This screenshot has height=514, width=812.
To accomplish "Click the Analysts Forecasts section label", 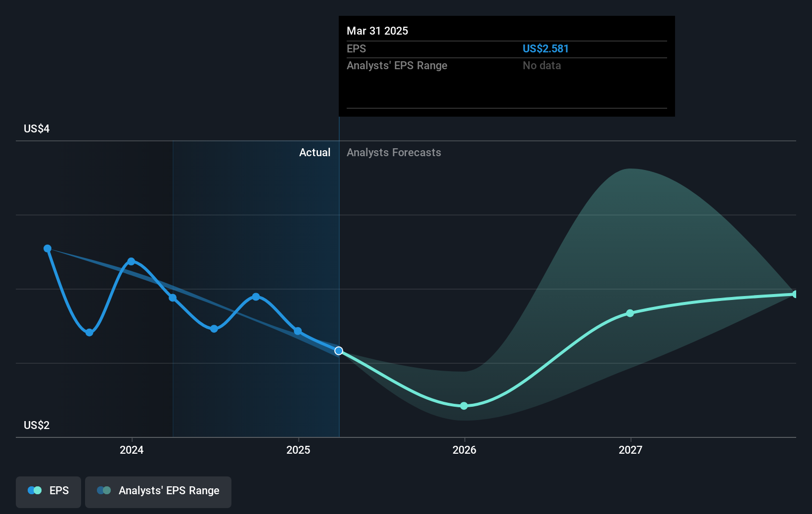I will tap(394, 153).
